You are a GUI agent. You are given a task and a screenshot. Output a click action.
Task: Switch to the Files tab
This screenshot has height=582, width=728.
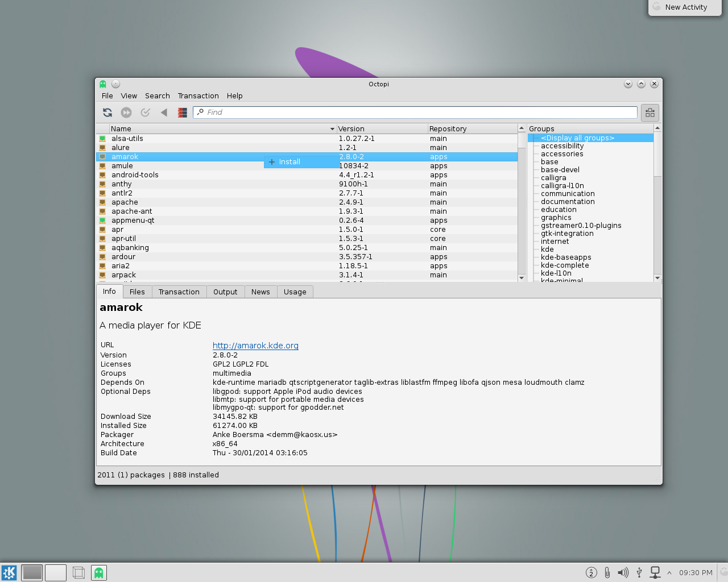point(137,292)
